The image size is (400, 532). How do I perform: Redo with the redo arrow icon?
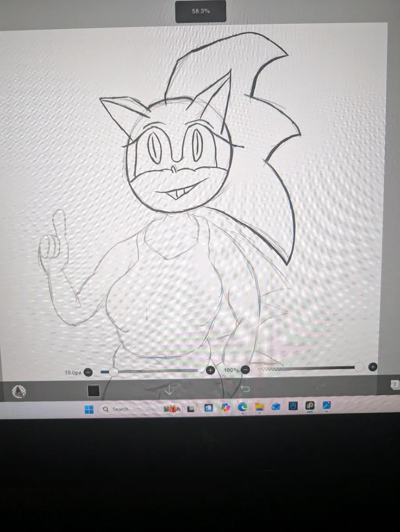[x=321, y=386]
